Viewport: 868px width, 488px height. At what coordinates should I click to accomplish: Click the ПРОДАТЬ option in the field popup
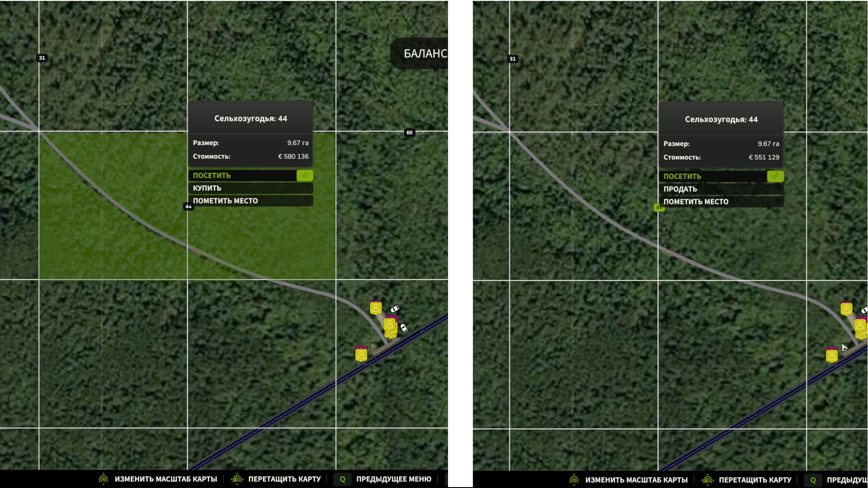click(721, 189)
